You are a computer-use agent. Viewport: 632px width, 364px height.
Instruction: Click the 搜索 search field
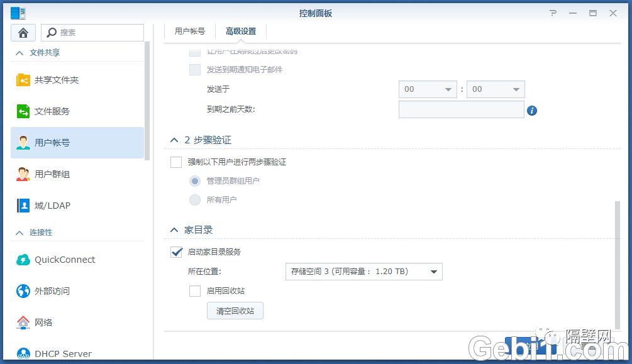92,33
